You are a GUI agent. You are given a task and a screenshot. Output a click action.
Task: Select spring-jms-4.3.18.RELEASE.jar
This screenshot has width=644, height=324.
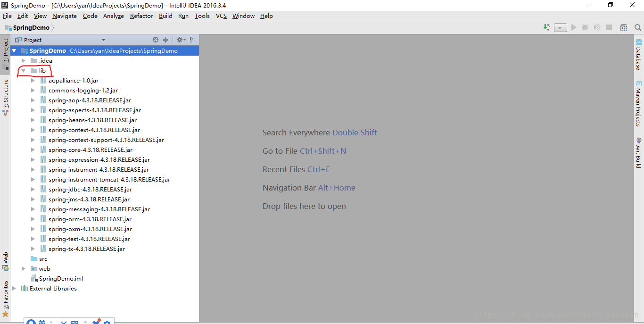[x=89, y=199]
